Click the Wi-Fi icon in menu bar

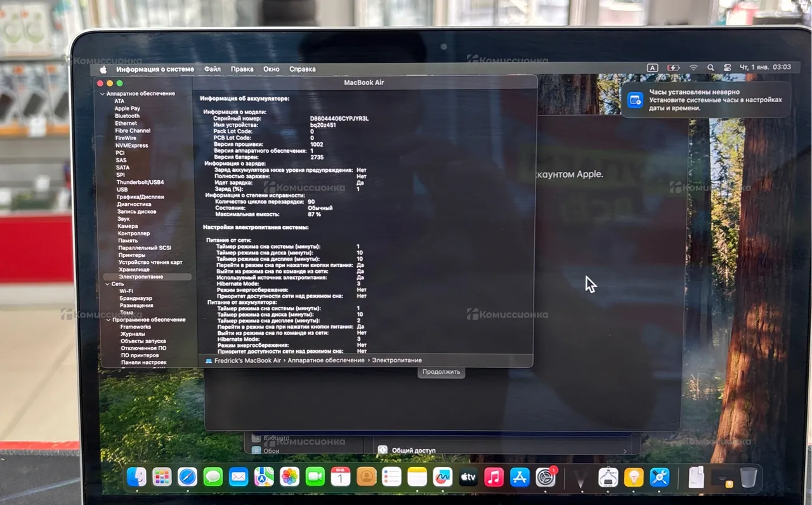point(693,67)
